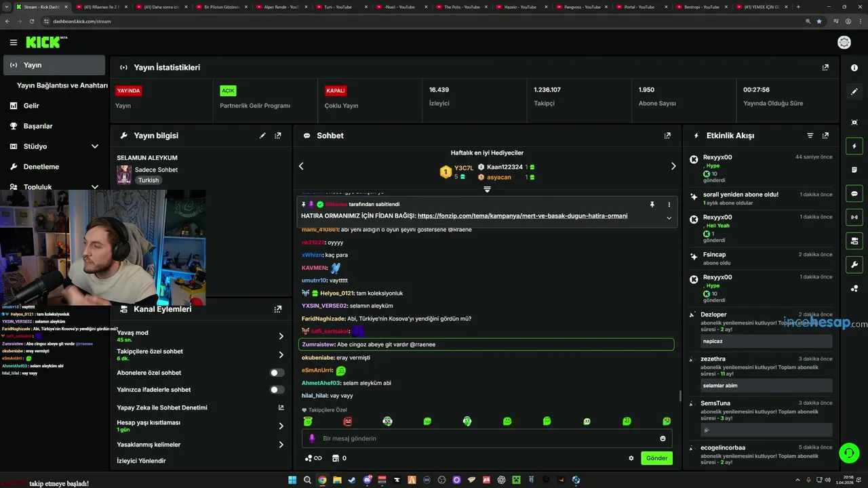Click the note page icon in right sidebar

[x=854, y=169]
